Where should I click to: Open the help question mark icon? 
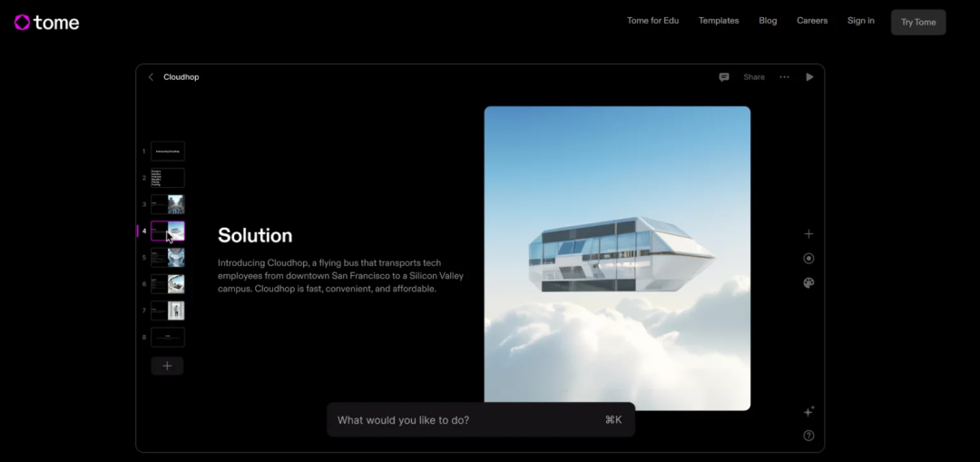[808, 436]
